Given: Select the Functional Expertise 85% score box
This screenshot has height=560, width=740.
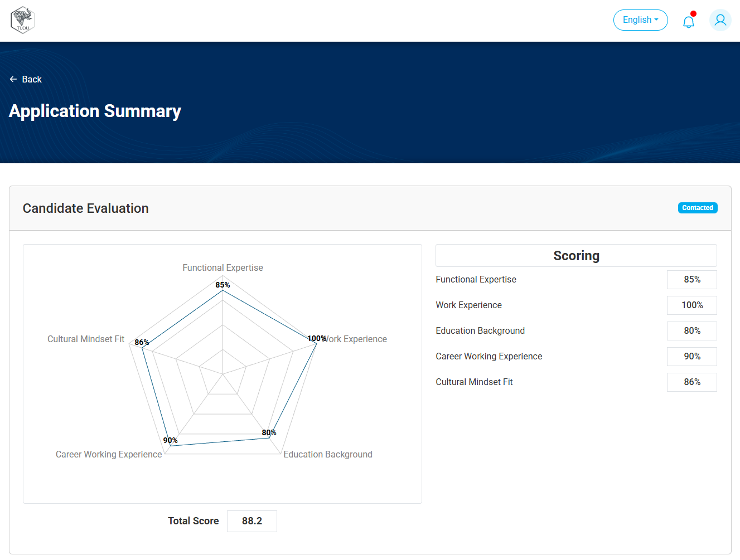Looking at the screenshot, I should coord(691,280).
